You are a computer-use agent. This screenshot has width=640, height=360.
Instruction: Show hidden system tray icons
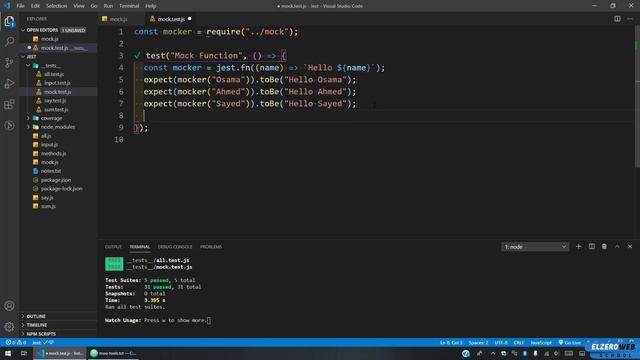click(x=493, y=353)
